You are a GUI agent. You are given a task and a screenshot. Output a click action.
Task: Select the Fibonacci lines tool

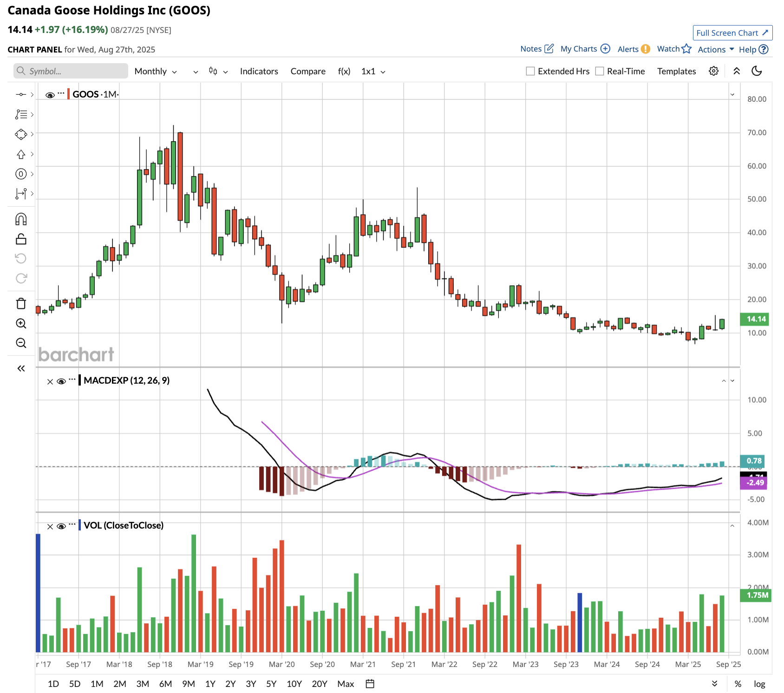[x=21, y=114]
